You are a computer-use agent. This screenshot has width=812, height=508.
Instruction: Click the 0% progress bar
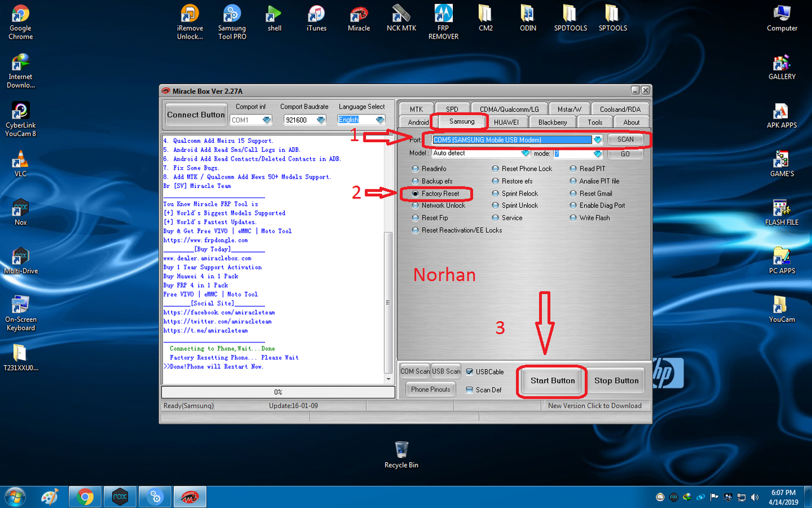click(278, 392)
